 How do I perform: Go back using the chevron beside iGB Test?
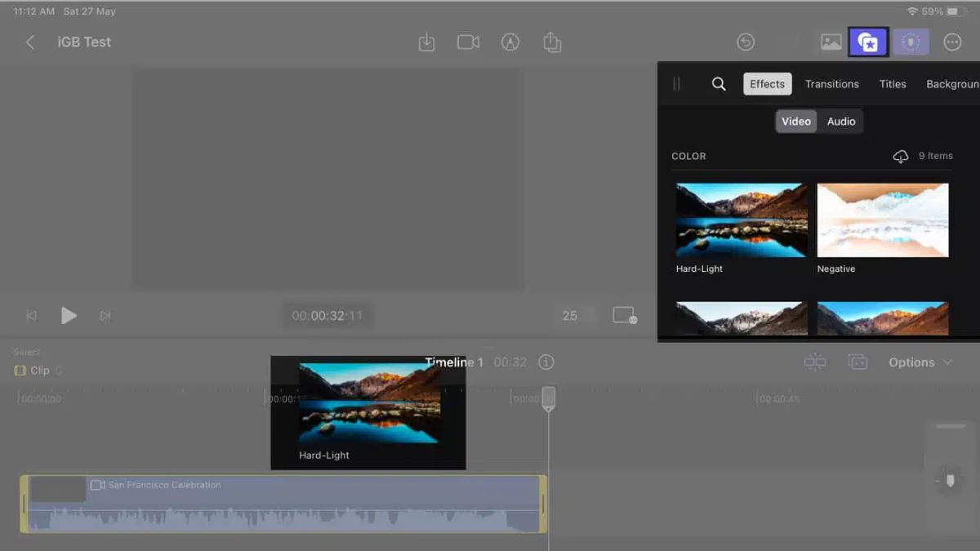click(x=30, y=42)
